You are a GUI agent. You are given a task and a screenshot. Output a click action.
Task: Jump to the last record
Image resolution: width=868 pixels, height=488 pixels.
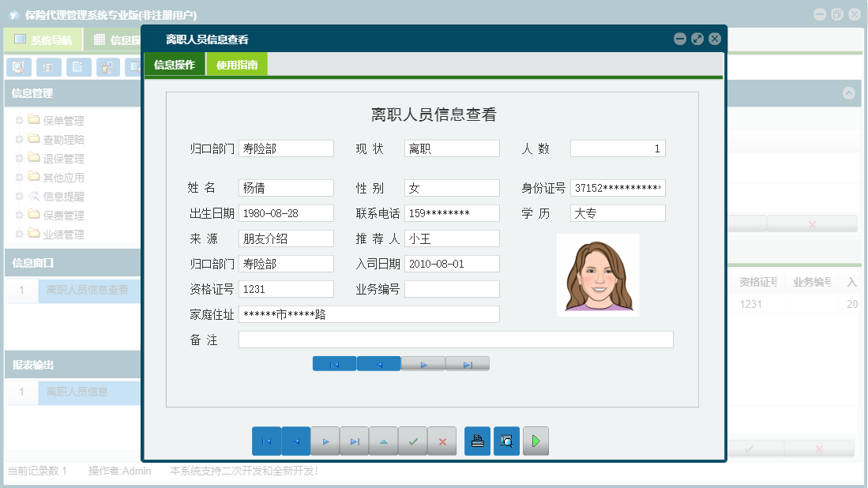[354, 441]
